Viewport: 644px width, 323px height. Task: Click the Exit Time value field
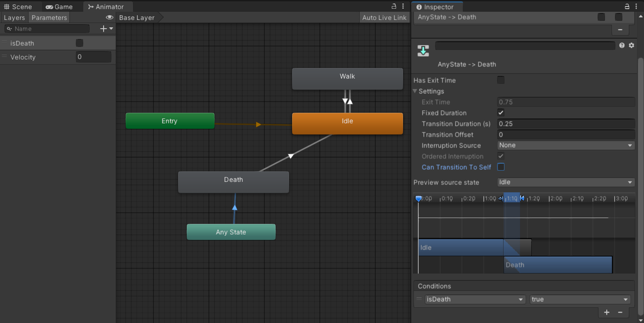tap(566, 102)
